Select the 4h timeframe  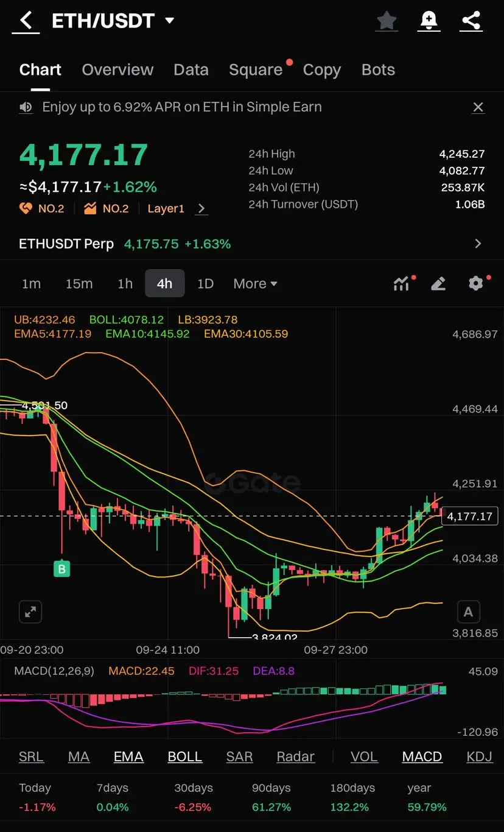pyautogui.click(x=164, y=283)
